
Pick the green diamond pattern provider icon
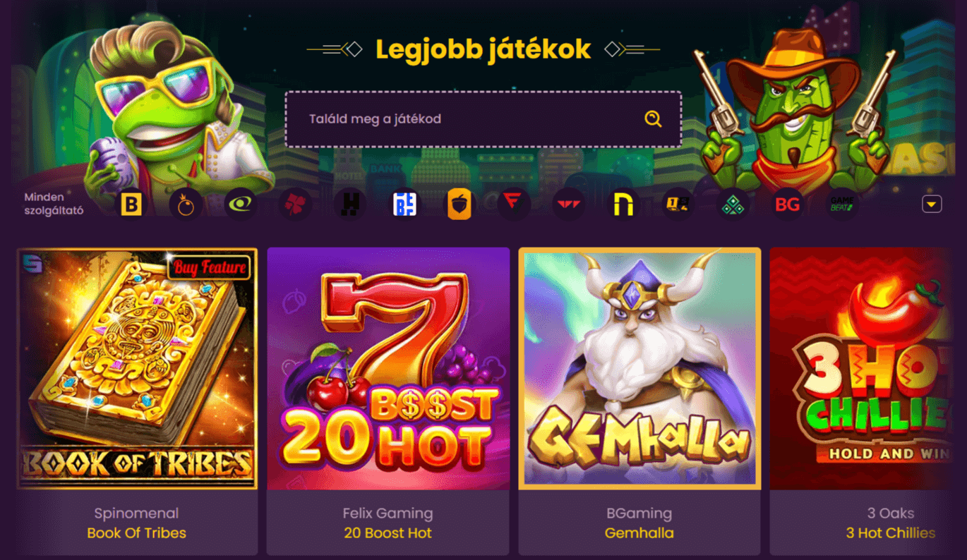pyautogui.click(x=733, y=205)
